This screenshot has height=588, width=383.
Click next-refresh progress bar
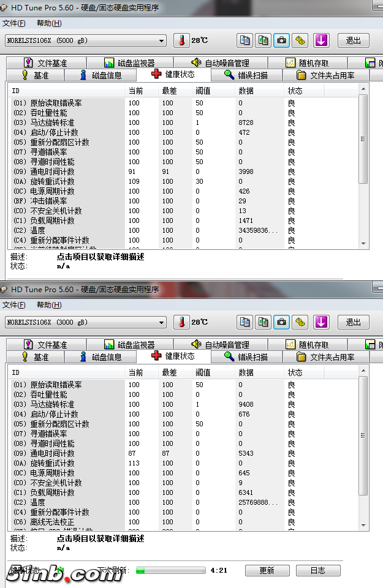pyautogui.click(x=171, y=570)
